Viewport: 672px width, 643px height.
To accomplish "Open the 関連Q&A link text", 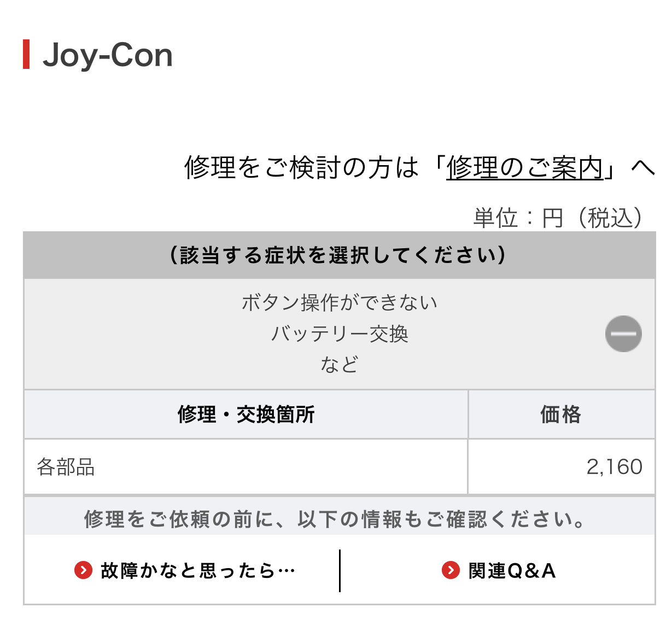I will 512,571.
